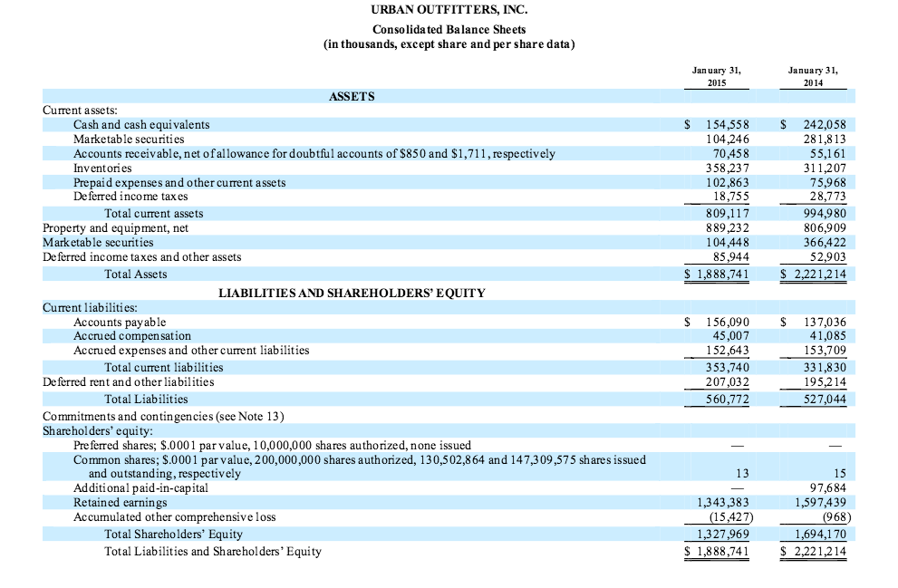
Task: Select the "Accounts receivable, net of allowance" label
Action: (x=314, y=153)
